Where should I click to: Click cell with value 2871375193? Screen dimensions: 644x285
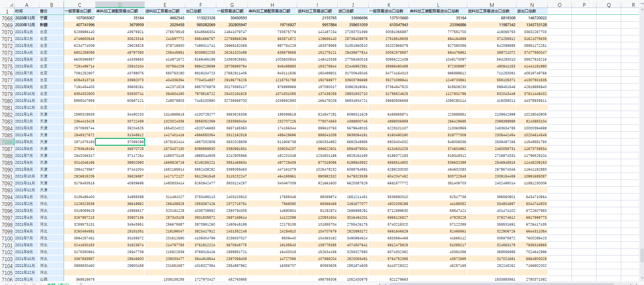point(79,142)
